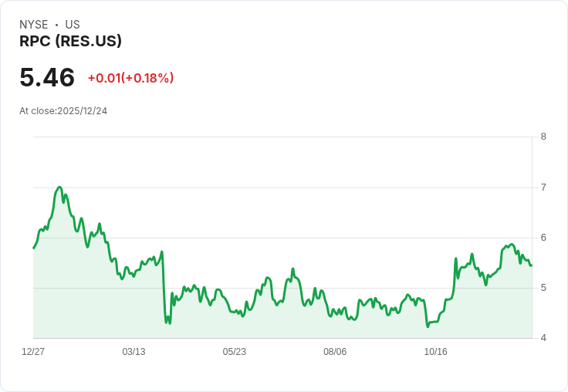Image resolution: width=568 pixels, height=392 pixels.
Task: Click the 4 label on the price axis
Action: click(x=543, y=338)
